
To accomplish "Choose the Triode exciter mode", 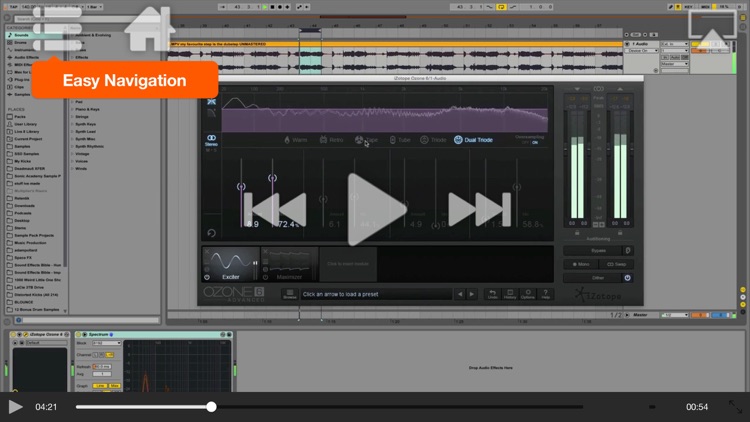I will [433, 140].
